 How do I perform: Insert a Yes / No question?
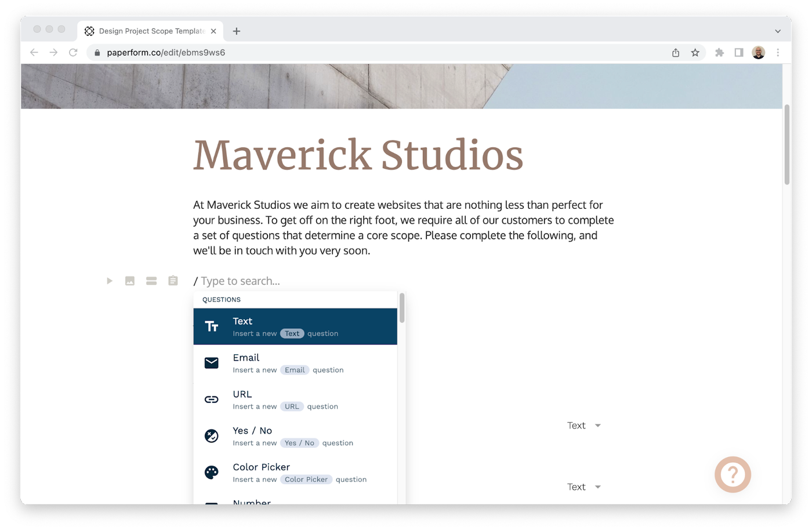[295, 436]
